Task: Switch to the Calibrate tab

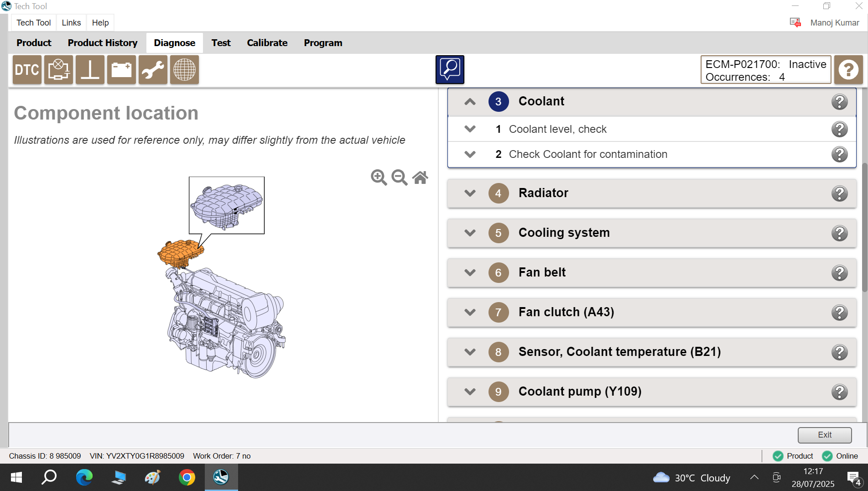Action: tap(267, 43)
